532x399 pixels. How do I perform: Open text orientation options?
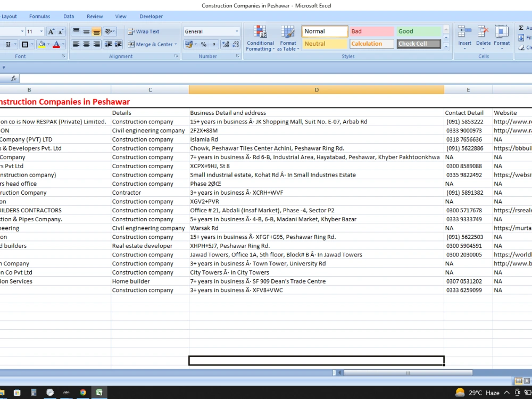click(x=109, y=31)
